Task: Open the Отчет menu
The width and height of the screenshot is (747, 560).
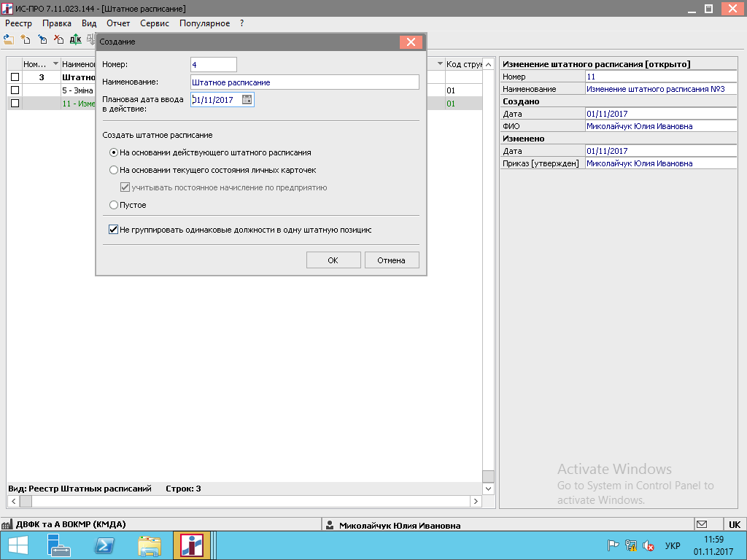Action: click(x=118, y=23)
